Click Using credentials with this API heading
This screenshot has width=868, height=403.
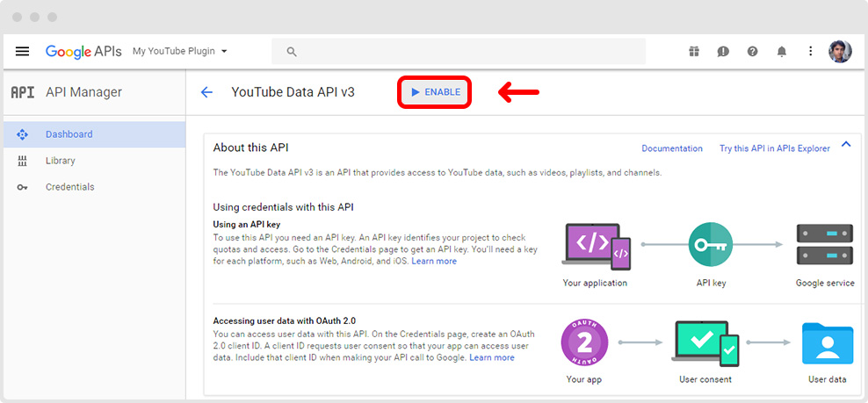point(284,207)
